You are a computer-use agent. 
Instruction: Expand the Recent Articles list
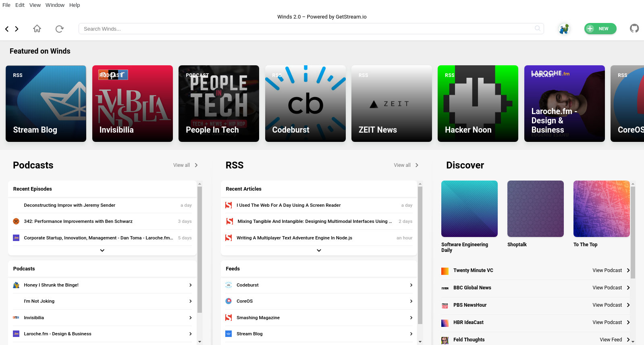coord(319,250)
